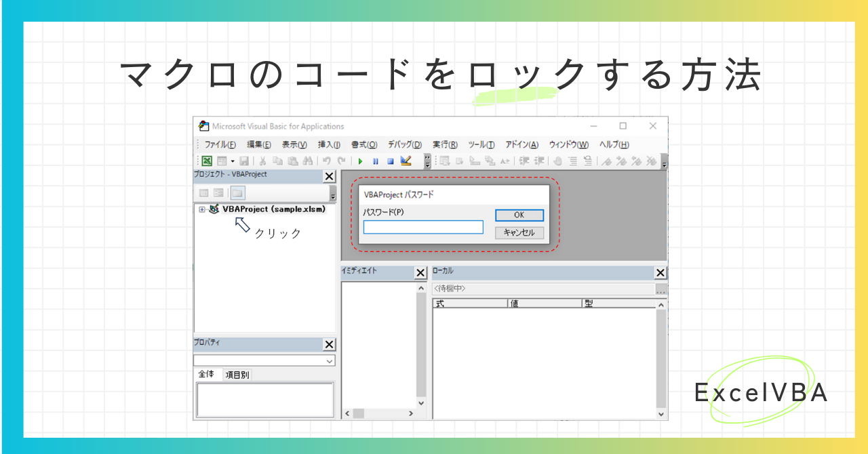Viewport: 868px width, 454px height.
Task: Switch to the 全体 tab
Action: pos(206,374)
